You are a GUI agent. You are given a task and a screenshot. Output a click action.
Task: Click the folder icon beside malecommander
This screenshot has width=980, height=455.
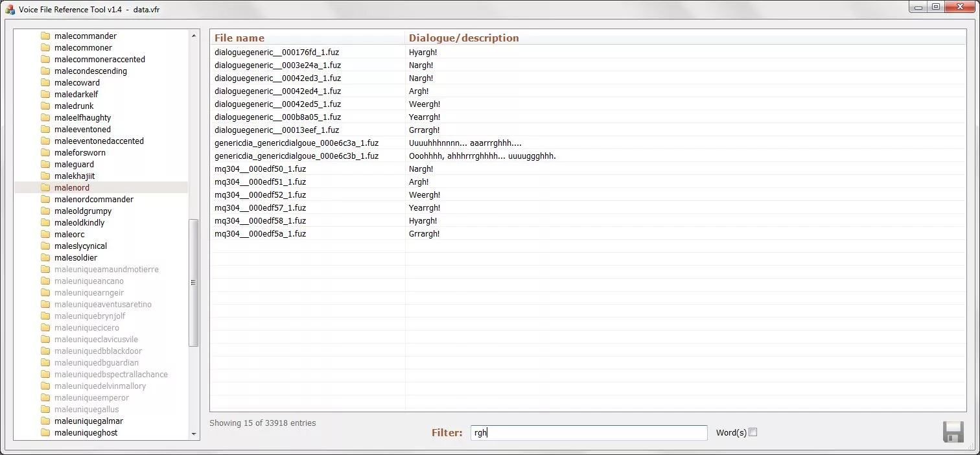click(x=45, y=36)
